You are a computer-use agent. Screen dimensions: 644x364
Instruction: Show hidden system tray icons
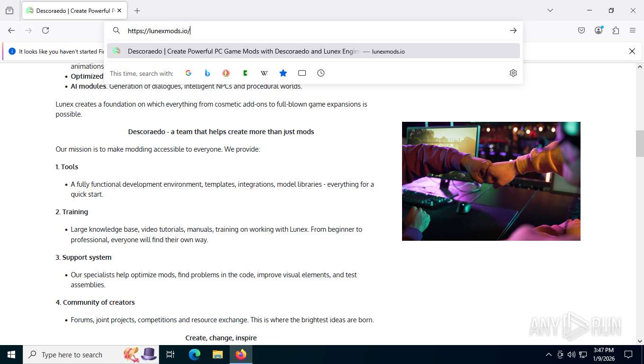point(549,355)
